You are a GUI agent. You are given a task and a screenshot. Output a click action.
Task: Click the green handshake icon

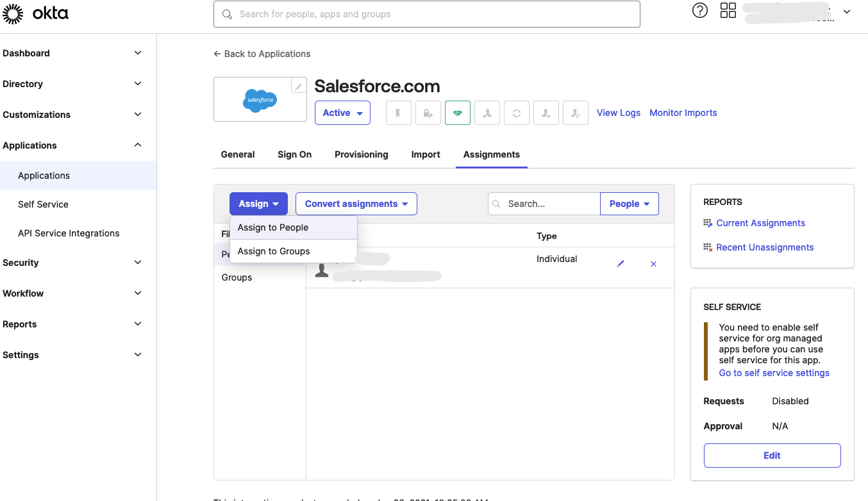coord(458,113)
